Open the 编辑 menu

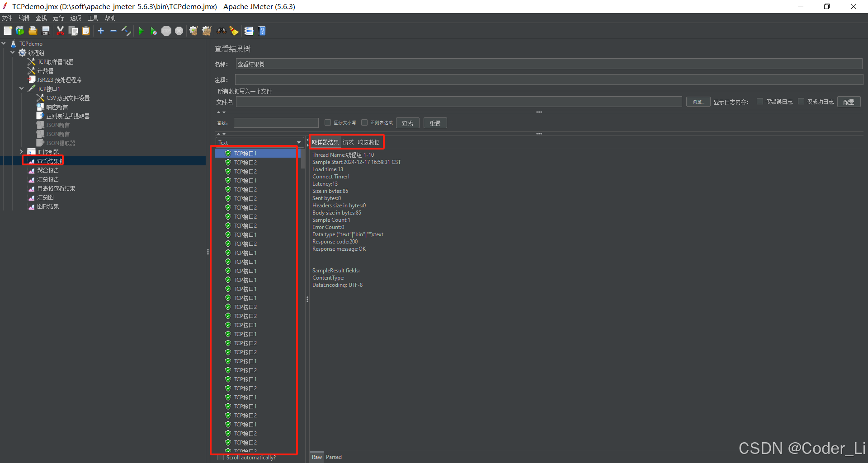coord(24,18)
